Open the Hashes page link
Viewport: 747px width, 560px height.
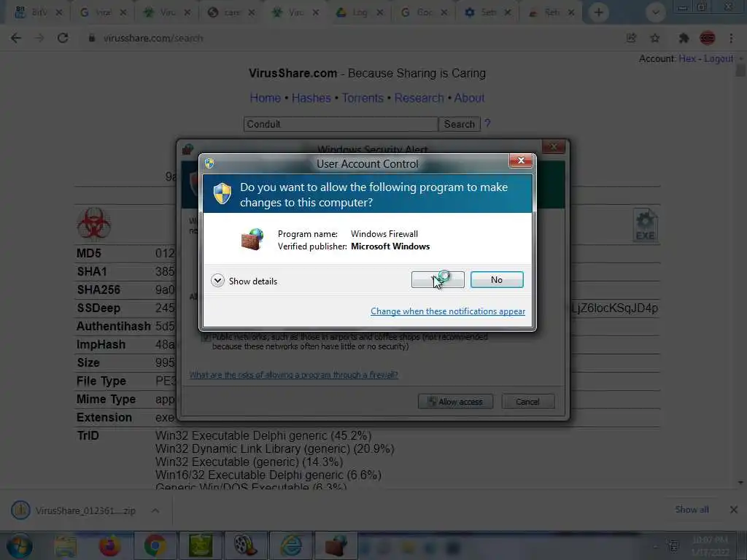click(x=311, y=98)
